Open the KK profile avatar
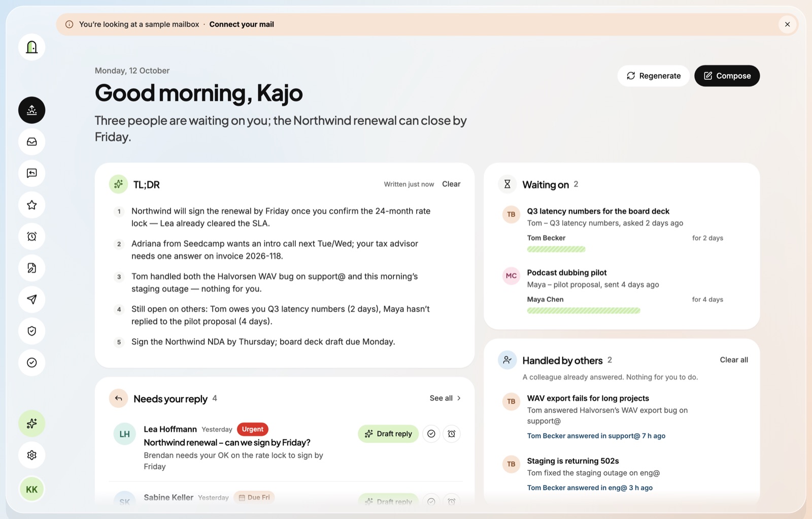This screenshot has height=519, width=812. (31, 489)
